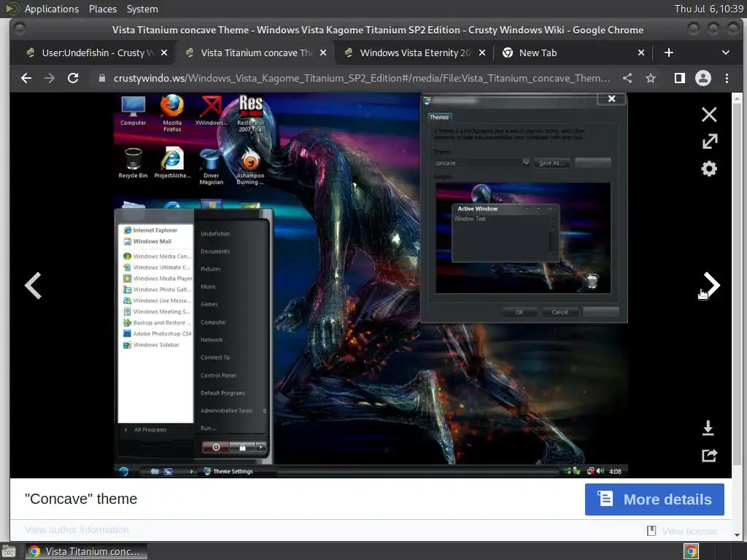Bookmark this page with the star
Image resolution: width=747 pixels, height=560 pixels.
point(650,78)
